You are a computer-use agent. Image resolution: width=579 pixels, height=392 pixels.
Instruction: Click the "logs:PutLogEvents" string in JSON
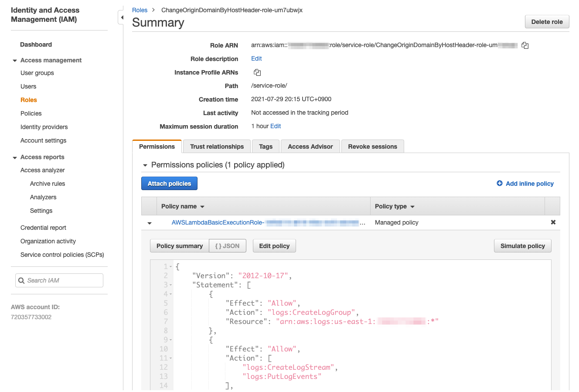tap(282, 376)
